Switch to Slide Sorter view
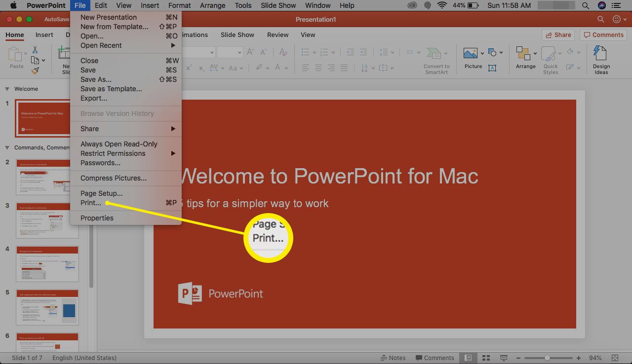Viewport: 632px width, 364px height. (x=486, y=358)
